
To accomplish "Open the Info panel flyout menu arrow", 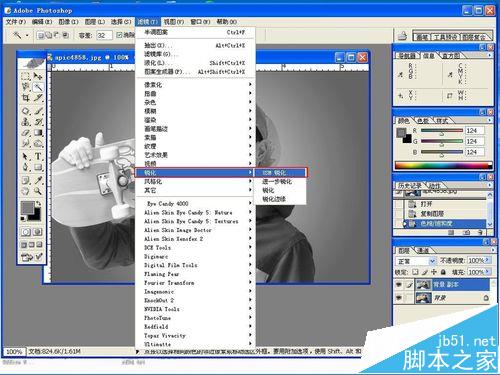I will point(489,55).
